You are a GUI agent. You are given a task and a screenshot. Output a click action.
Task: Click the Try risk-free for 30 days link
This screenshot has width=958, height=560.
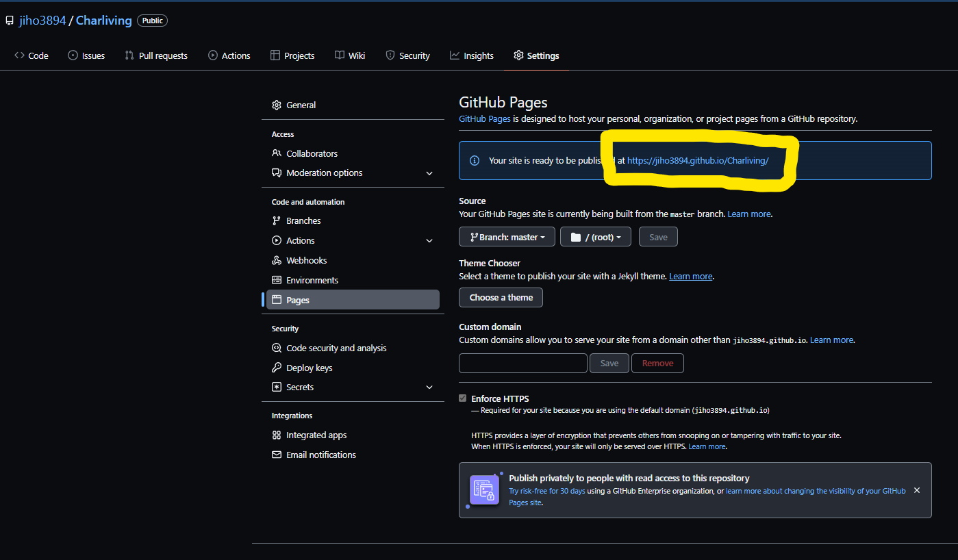(547, 491)
